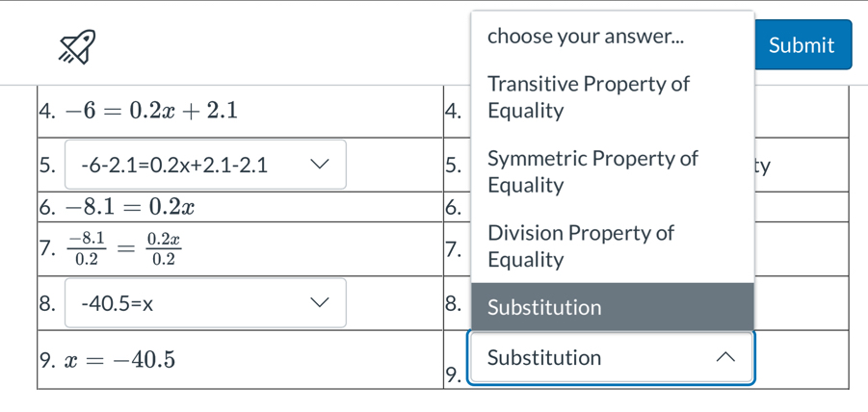Click the equation -6 = 0.2x + 2.1

click(148, 110)
